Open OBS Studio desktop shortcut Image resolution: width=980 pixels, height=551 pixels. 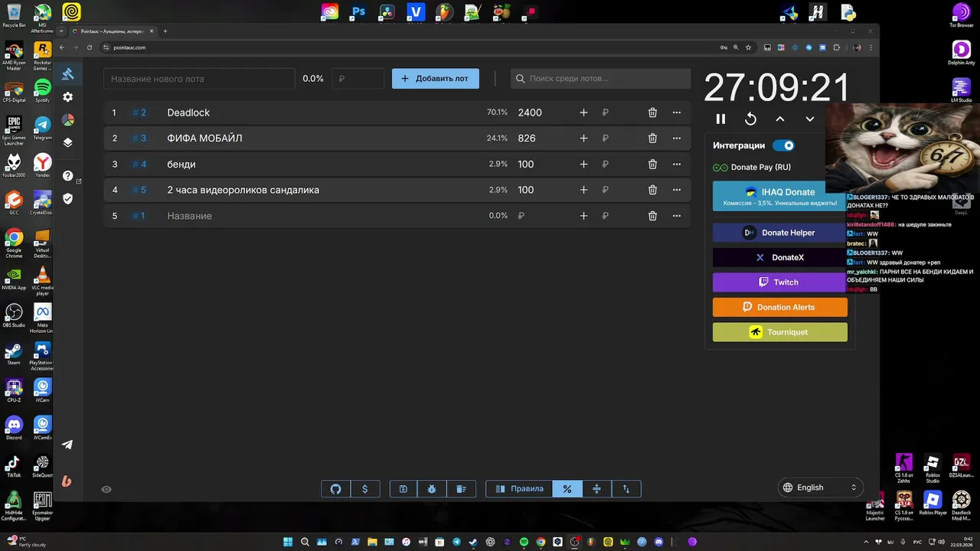pos(14,315)
